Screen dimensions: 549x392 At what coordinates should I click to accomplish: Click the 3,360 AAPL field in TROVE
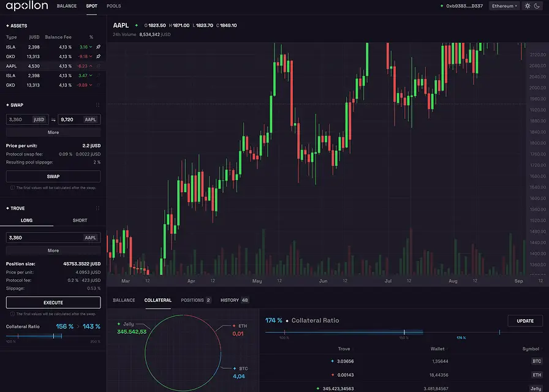click(53, 238)
